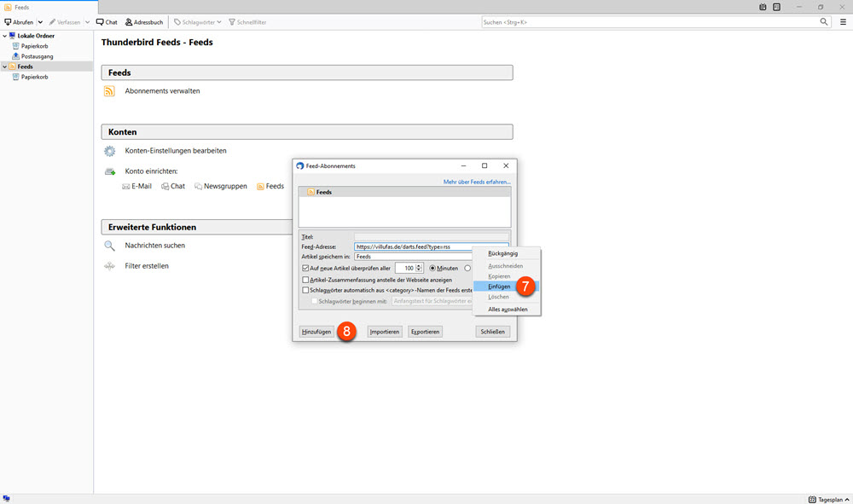Click the magnifier icon beside Nachrichten suchen
853x504 pixels.
(109, 246)
